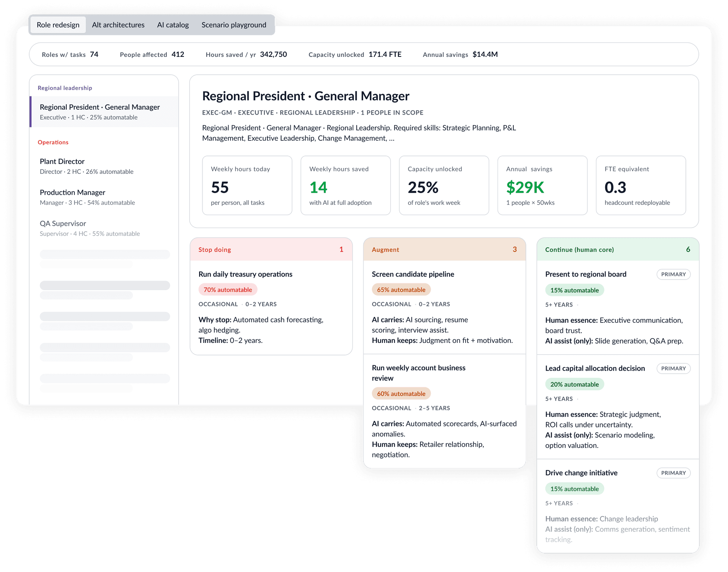
Task: Click the Role redesign tab
Action: point(58,25)
